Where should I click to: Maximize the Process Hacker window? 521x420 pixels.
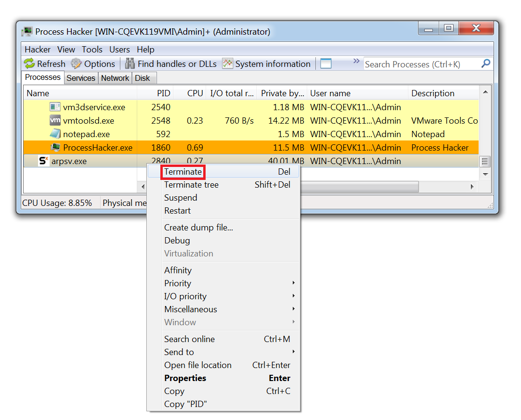point(449,28)
